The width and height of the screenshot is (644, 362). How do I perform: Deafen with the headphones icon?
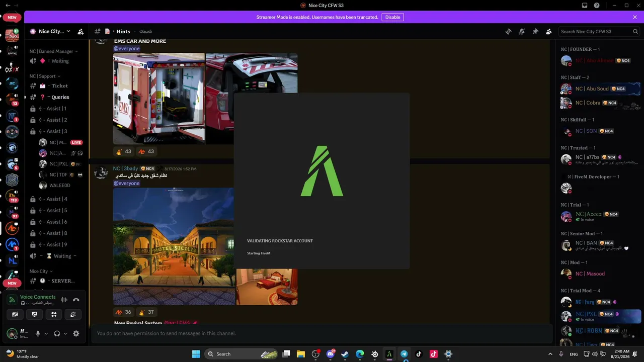point(57,333)
